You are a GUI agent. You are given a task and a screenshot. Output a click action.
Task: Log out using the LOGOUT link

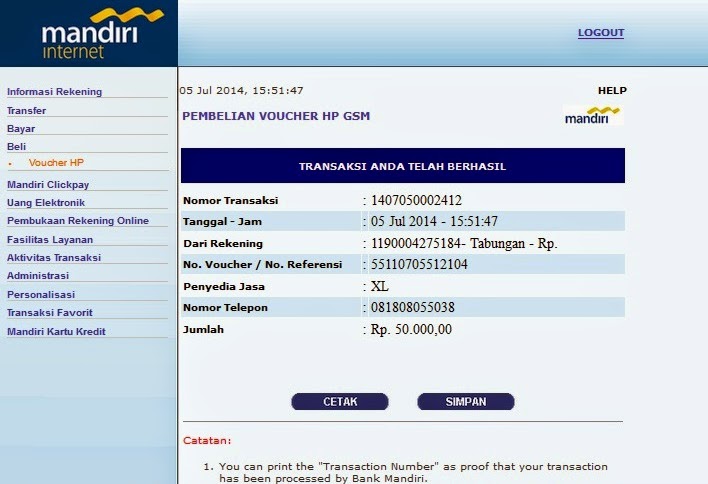pos(600,33)
